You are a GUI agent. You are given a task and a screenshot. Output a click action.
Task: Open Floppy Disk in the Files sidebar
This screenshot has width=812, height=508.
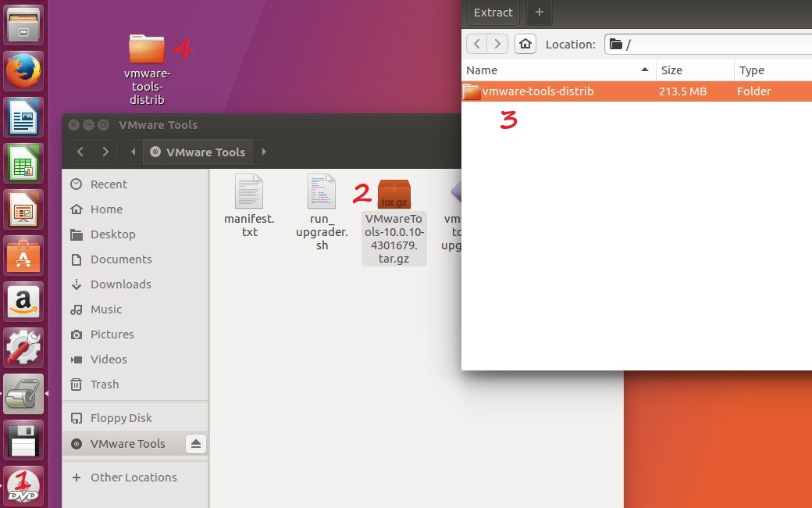pos(134,418)
